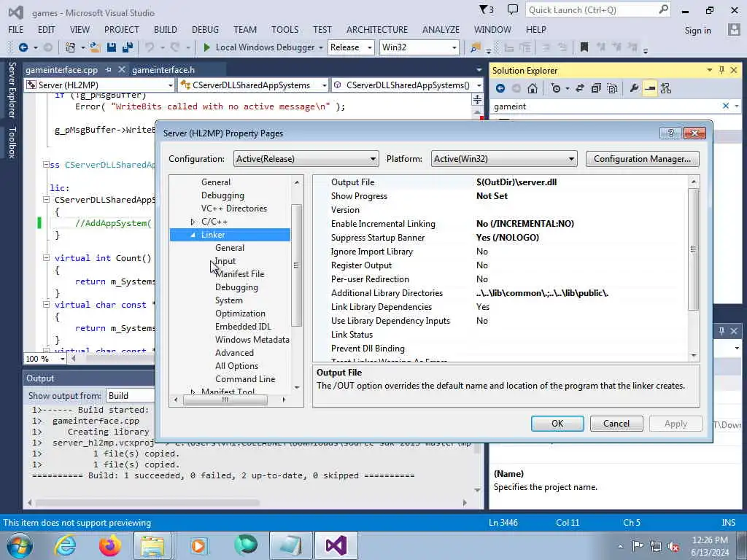Viewport: 747px width, 560px height.
Task: Select the Additional Library Directories property
Action: (x=500, y=293)
